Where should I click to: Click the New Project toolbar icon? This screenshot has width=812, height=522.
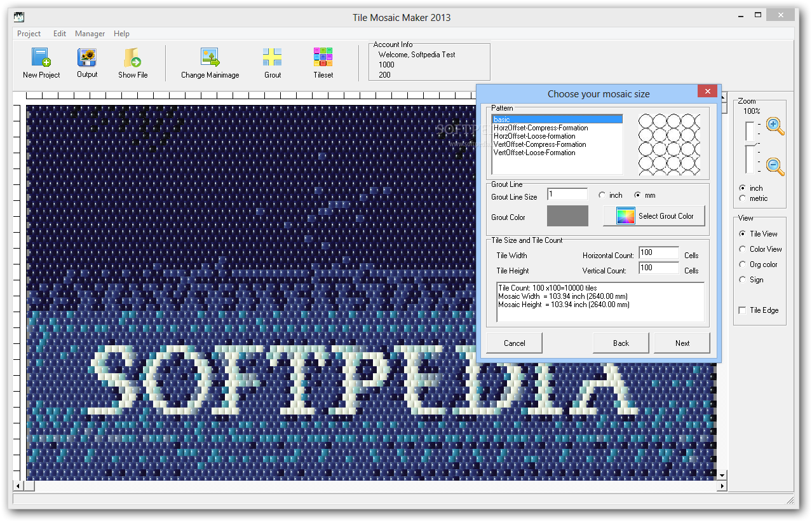(41, 58)
